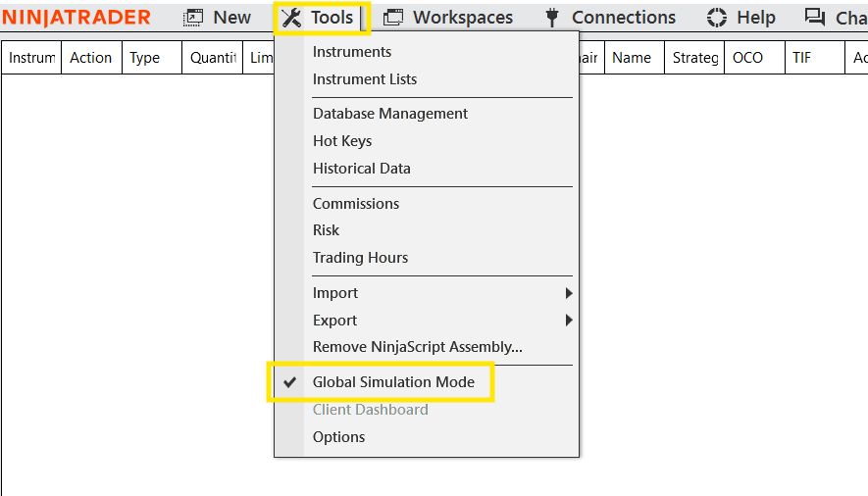868x496 pixels.
Task: Open Database Management
Action: click(390, 114)
